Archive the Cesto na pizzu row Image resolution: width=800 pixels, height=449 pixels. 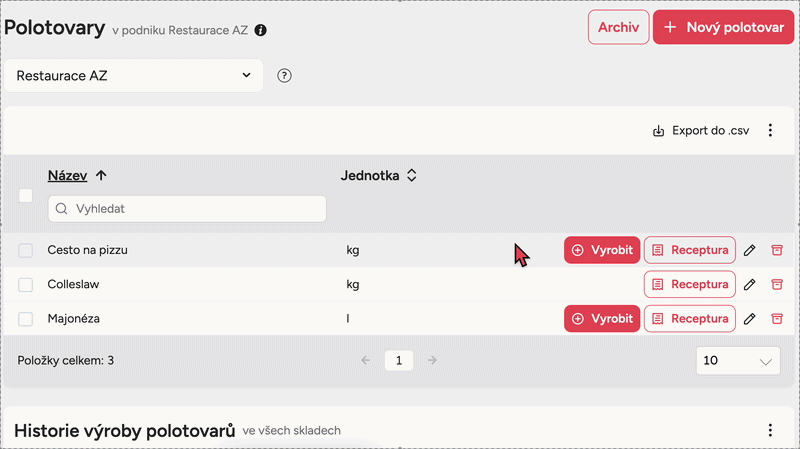tap(776, 250)
